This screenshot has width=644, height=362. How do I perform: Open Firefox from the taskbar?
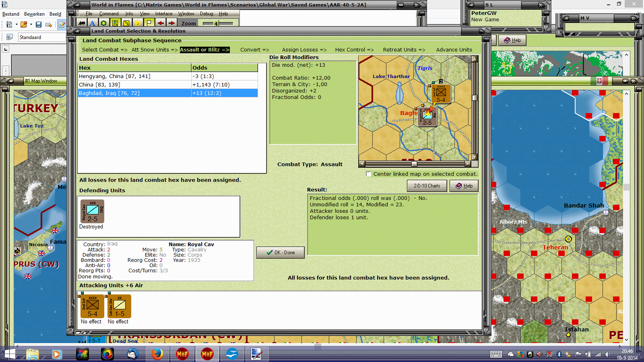pos(157,354)
